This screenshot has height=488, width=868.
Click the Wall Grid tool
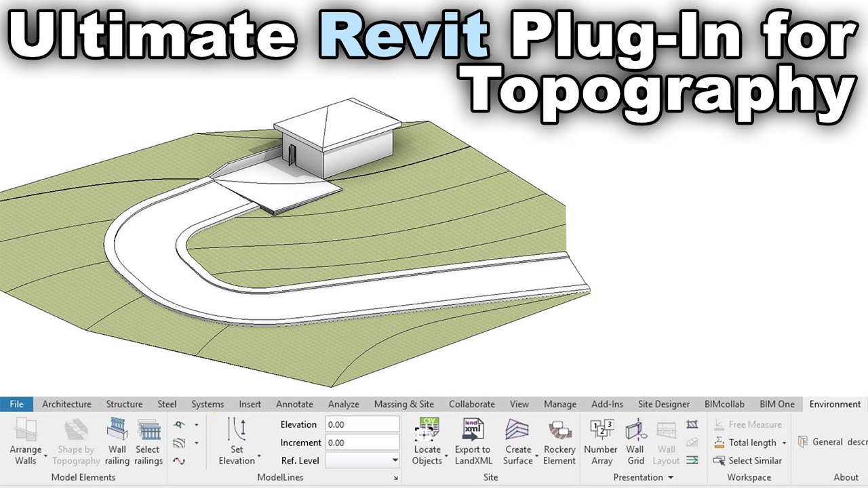click(635, 442)
